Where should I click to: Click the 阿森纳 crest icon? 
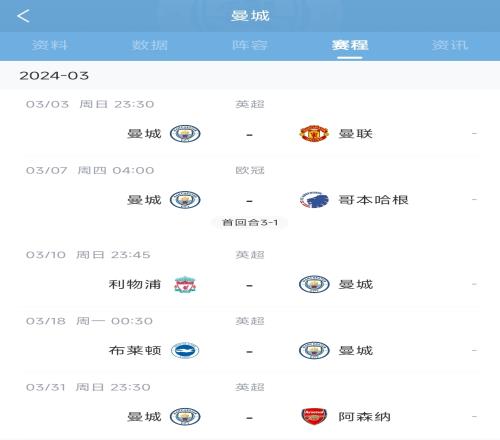(314, 416)
